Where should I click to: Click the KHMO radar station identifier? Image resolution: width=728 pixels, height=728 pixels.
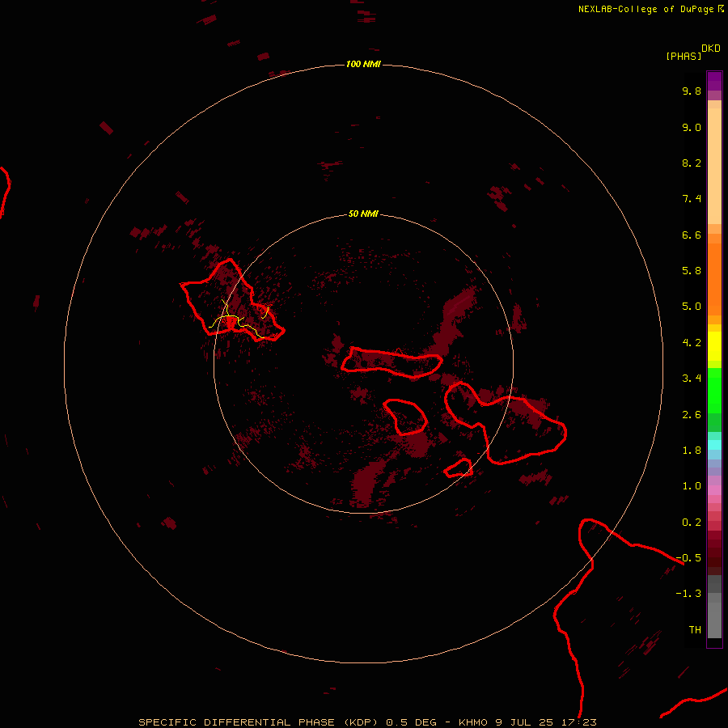click(473, 722)
